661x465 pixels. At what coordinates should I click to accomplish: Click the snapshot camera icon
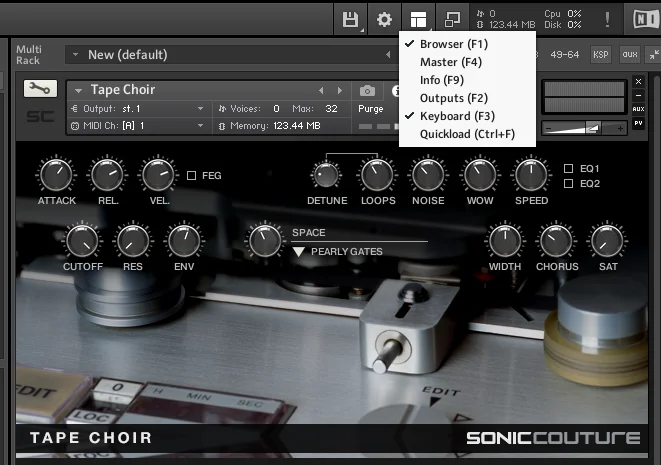367,91
